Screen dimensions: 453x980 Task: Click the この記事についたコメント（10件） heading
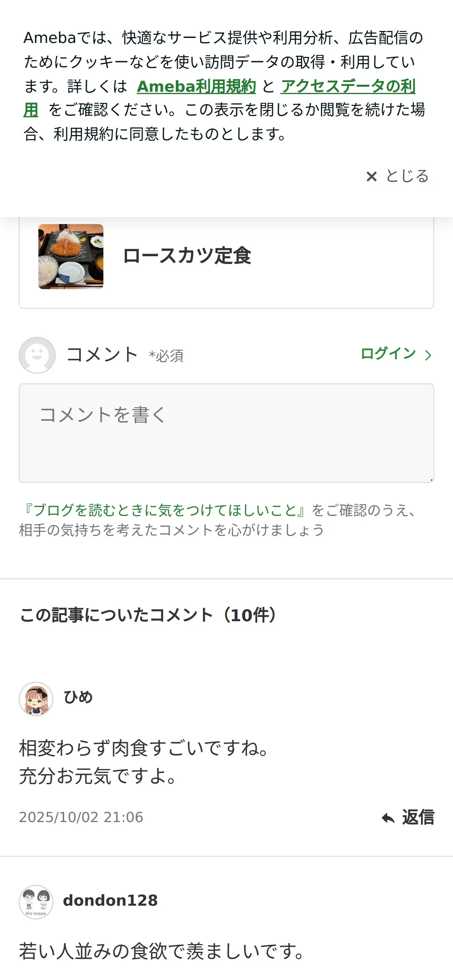(148, 615)
